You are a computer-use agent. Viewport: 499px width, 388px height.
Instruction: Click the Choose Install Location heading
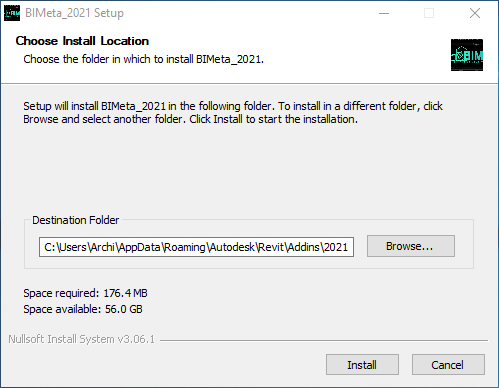82,41
